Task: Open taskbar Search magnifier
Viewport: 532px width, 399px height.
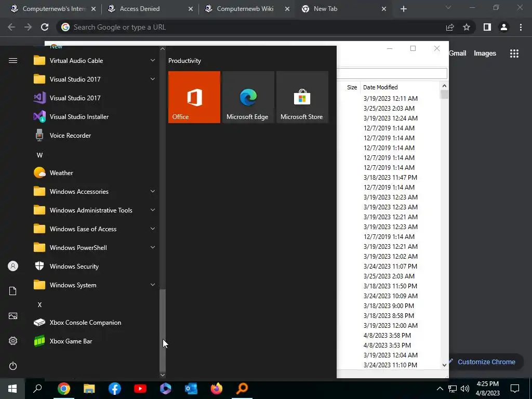Action: point(37,389)
